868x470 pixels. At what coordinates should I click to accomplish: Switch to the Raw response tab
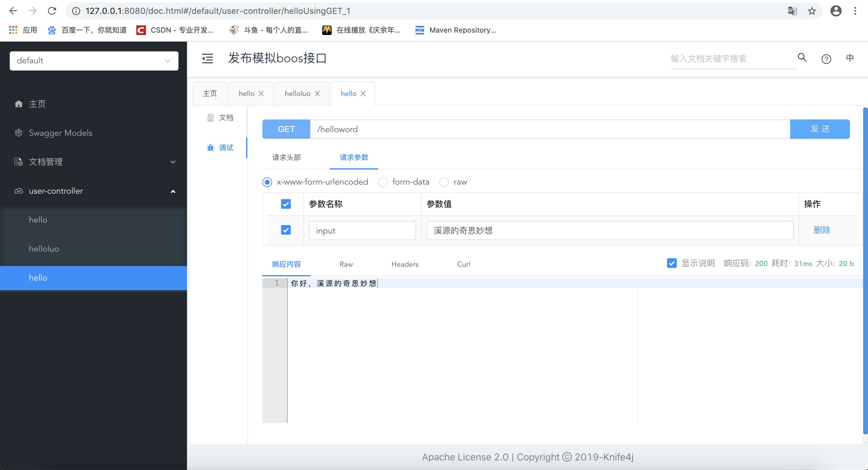point(346,265)
